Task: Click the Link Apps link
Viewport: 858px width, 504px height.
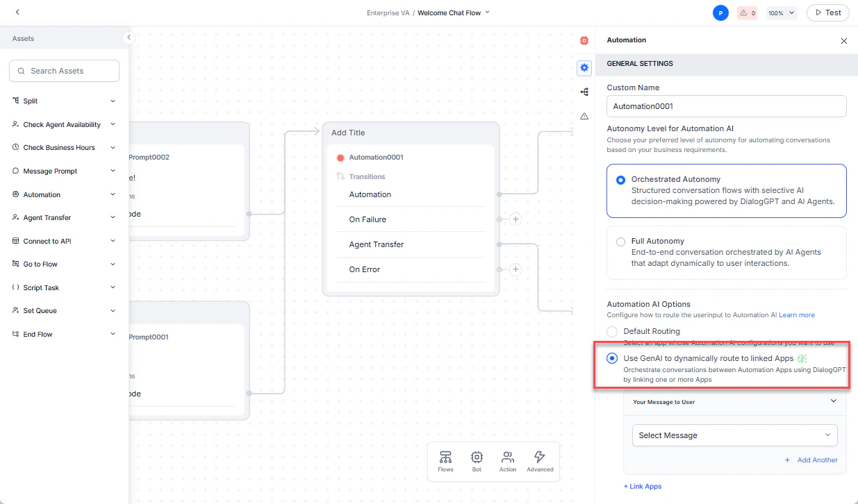Action: pos(643,486)
